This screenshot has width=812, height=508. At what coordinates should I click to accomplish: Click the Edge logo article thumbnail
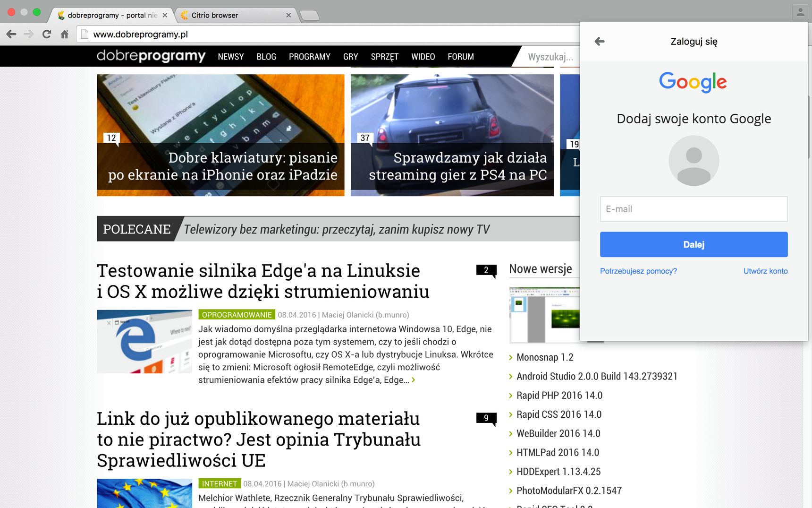[144, 342]
